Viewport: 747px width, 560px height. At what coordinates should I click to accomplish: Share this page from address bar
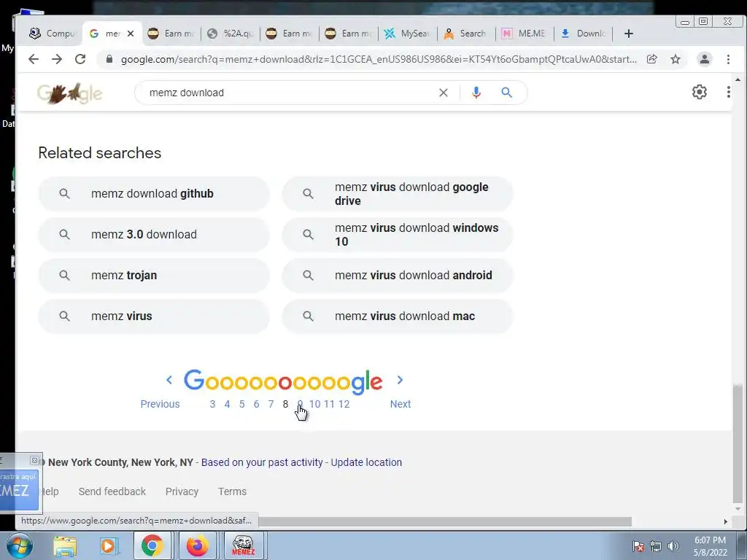651,59
